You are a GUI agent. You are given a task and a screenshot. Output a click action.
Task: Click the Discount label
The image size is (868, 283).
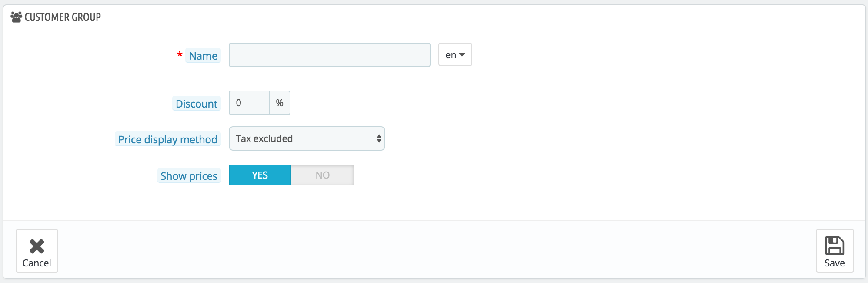197,104
